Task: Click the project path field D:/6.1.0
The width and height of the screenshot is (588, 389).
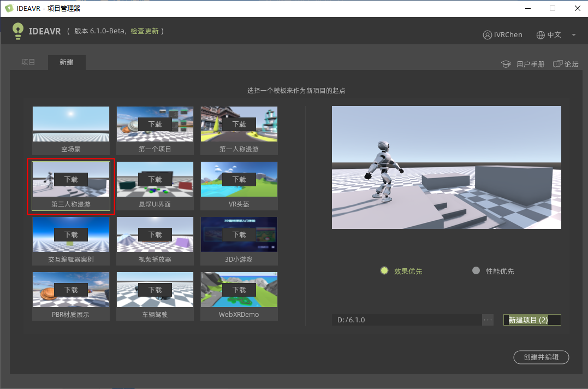Action: tap(407, 320)
